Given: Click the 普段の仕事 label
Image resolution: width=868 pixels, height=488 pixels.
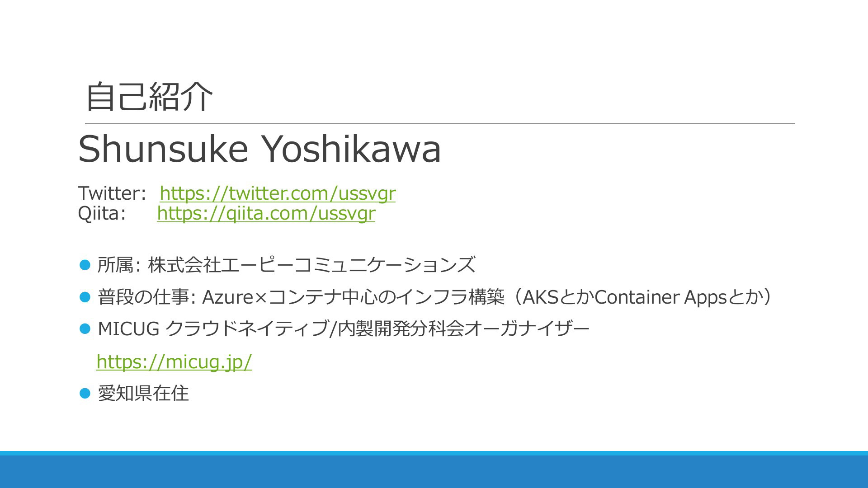Looking at the screenshot, I should [x=143, y=297].
